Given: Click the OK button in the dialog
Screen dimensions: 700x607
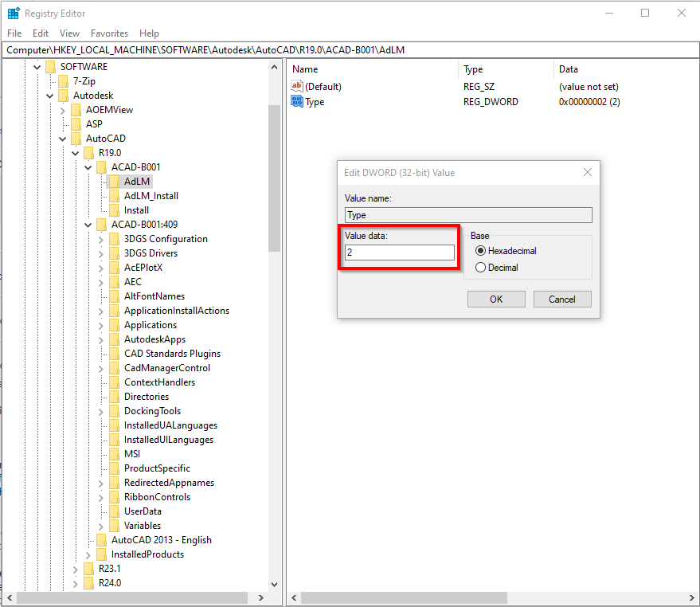Looking at the screenshot, I should [x=495, y=299].
